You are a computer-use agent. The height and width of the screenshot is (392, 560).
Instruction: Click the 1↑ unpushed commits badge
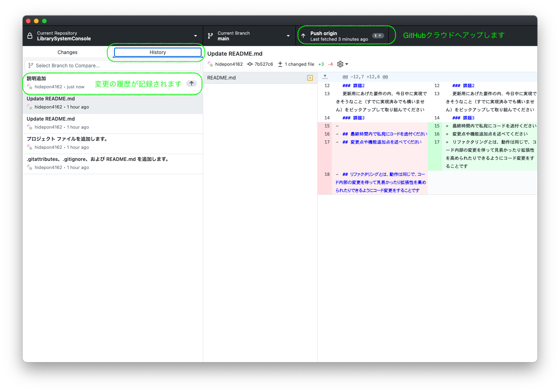pyautogui.click(x=377, y=35)
